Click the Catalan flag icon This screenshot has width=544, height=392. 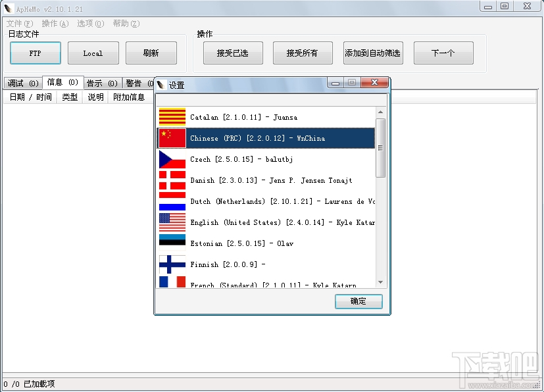point(172,117)
